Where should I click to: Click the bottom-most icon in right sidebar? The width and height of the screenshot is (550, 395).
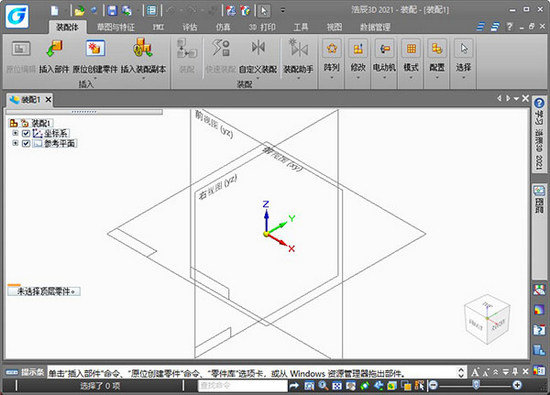point(539,370)
